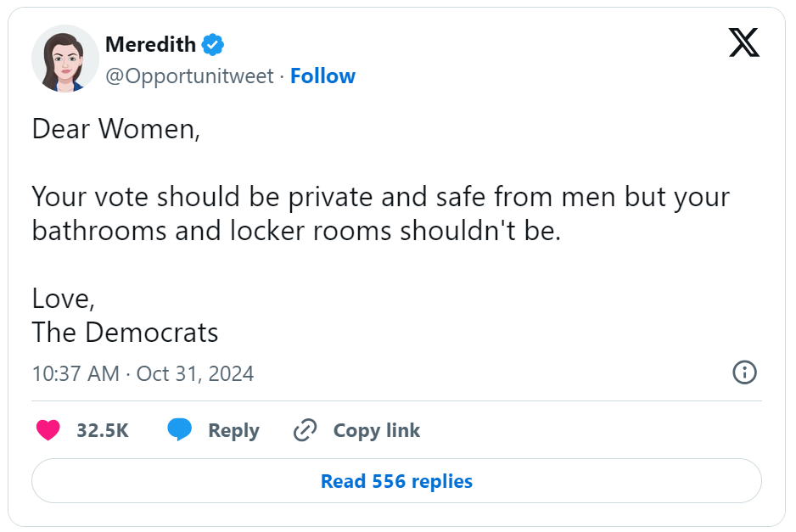Click the Copy link text
The image size is (796, 532).
click(x=376, y=430)
